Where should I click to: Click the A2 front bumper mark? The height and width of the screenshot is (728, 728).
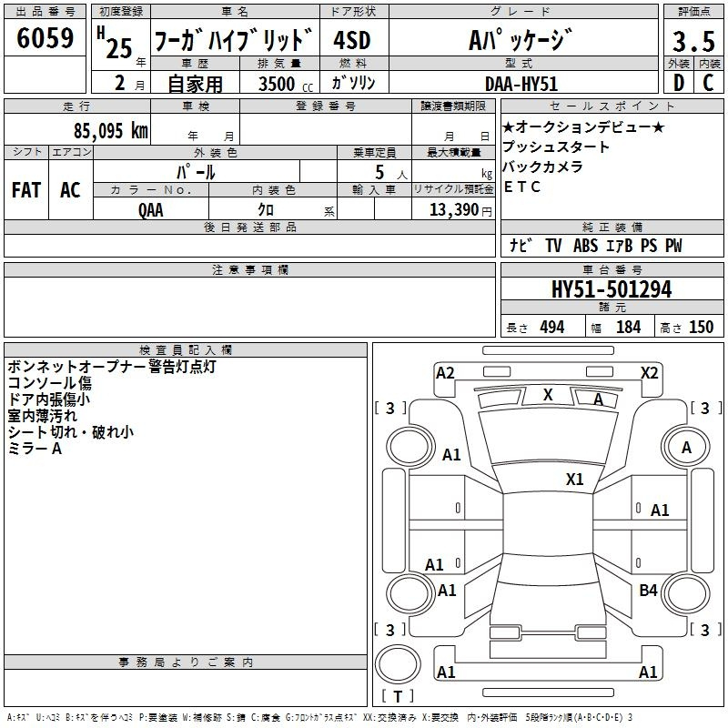tap(445, 373)
